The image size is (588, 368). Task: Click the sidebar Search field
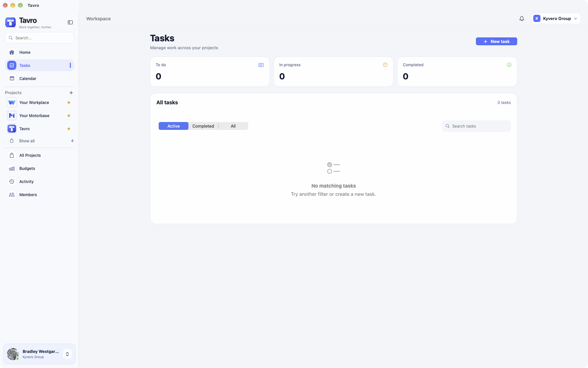click(x=39, y=38)
